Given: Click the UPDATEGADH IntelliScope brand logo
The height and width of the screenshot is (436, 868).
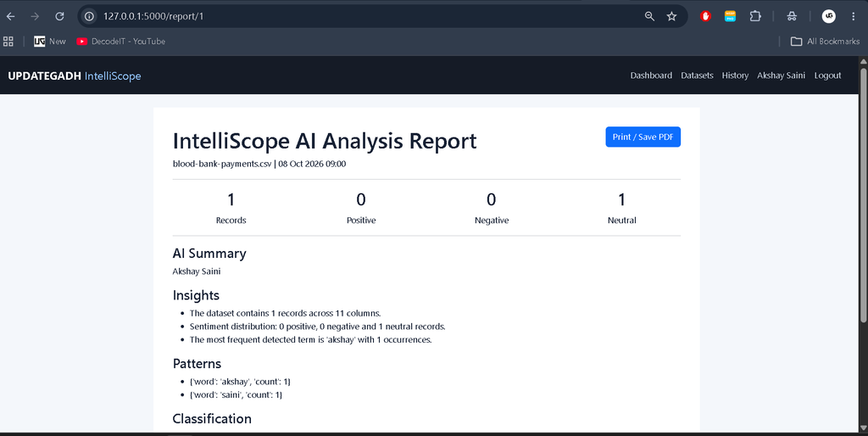Looking at the screenshot, I should [75, 75].
